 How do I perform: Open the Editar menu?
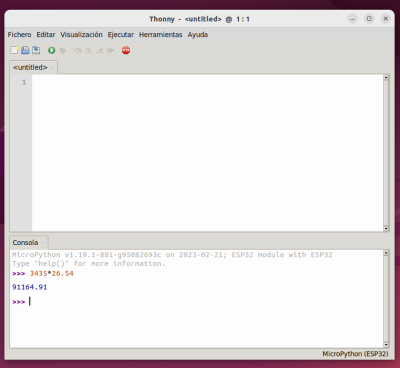coord(46,35)
